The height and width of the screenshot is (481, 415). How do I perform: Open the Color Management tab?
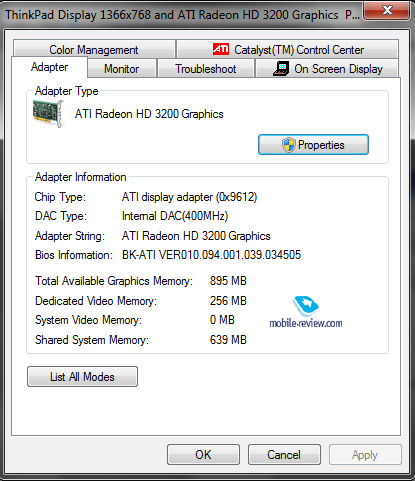pyautogui.click(x=94, y=49)
